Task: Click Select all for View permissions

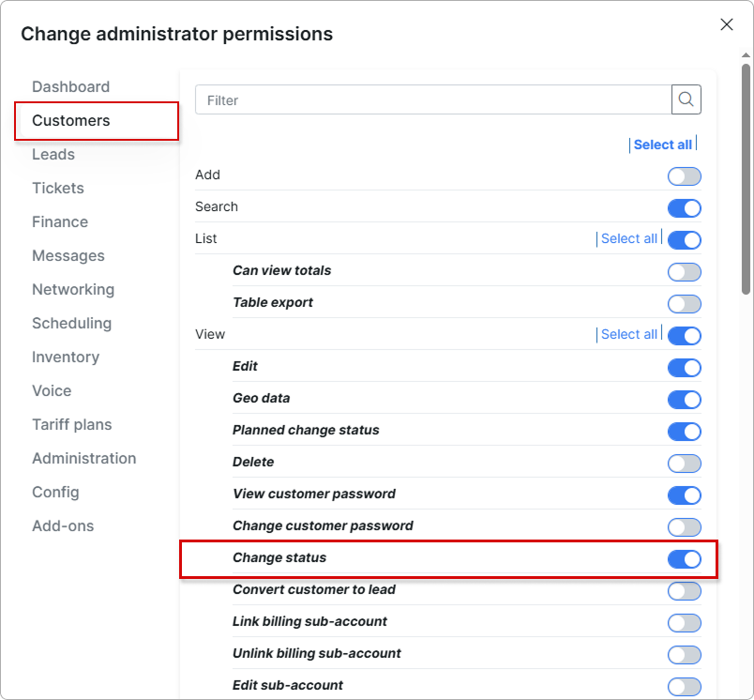Action: [x=628, y=334]
